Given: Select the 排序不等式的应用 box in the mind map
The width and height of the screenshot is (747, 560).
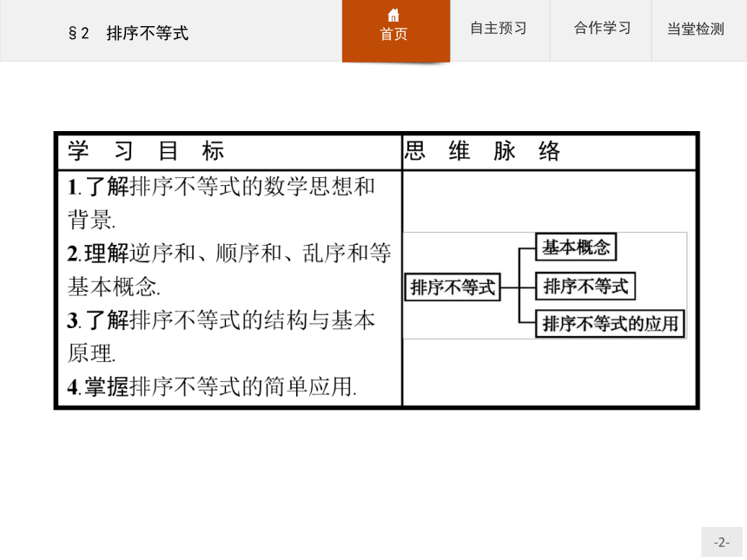Looking at the screenshot, I should (x=611, y=324).
